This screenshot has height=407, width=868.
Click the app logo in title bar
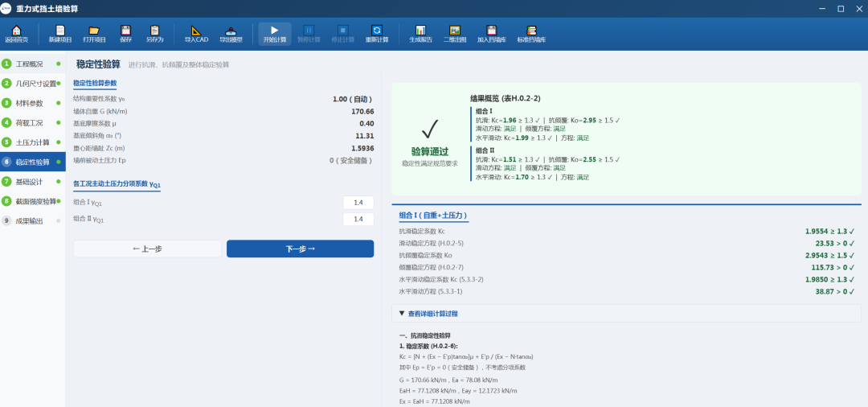coord(6,8)
